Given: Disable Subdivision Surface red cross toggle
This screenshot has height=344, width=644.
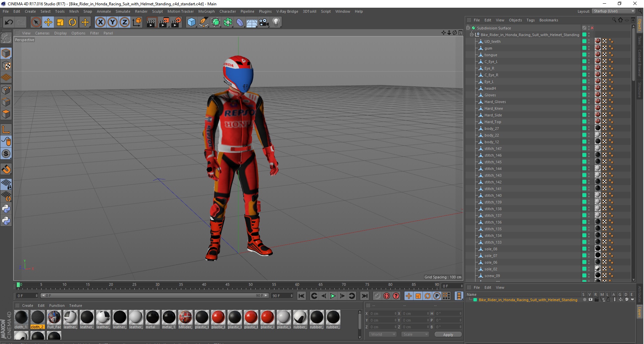Looking at the screenshot, I should tap(592, 28).
